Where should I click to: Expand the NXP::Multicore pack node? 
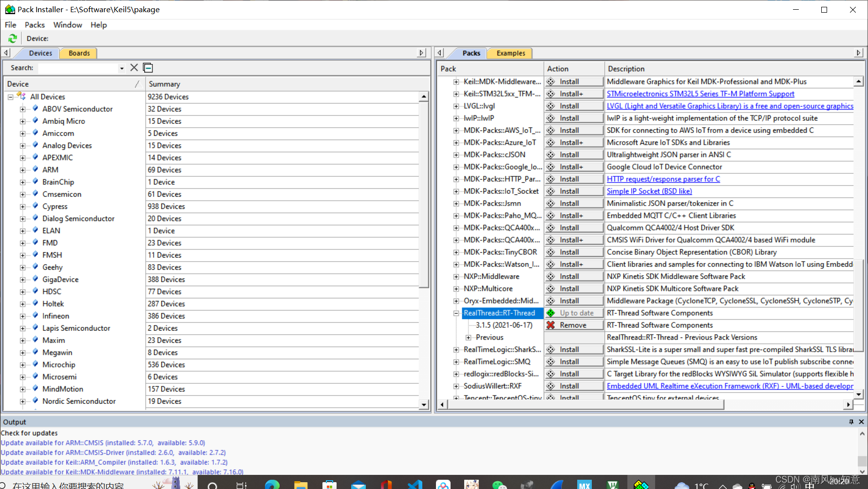click(x=456, y=289)
